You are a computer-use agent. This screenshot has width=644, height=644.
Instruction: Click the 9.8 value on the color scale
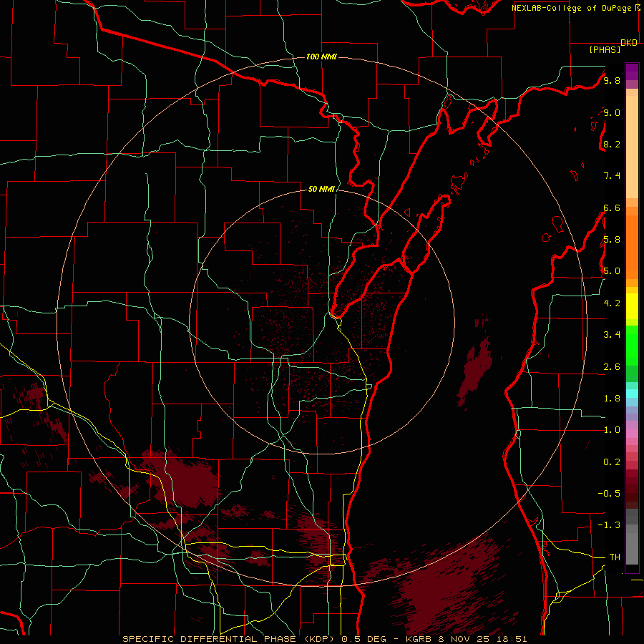[612, 80]
